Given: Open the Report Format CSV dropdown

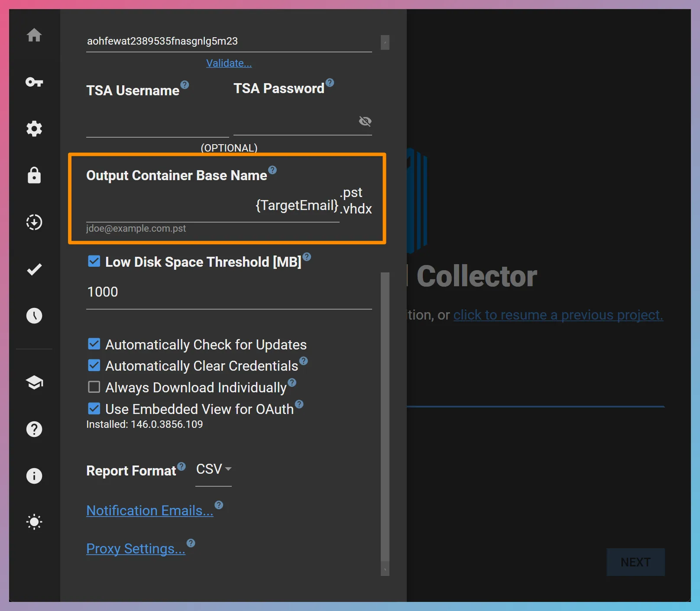Looking at the screenshot, I should coord(214,469).
